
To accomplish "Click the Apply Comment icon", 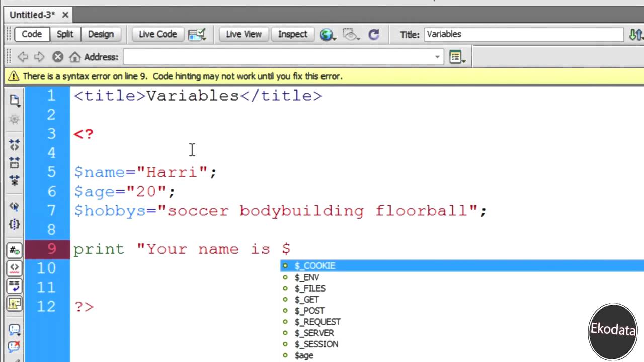I will [x=14, y=330].
